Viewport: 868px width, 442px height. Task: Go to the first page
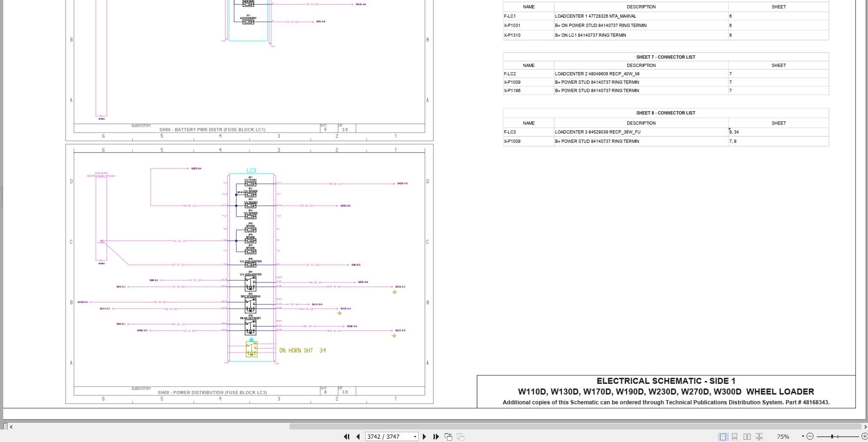coord(346,436)
